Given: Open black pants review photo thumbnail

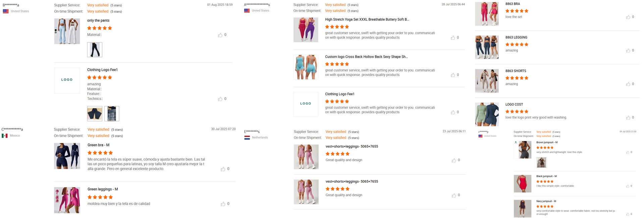Looking at the screenshot, I should pyautogui.click(x=95, y=50).
